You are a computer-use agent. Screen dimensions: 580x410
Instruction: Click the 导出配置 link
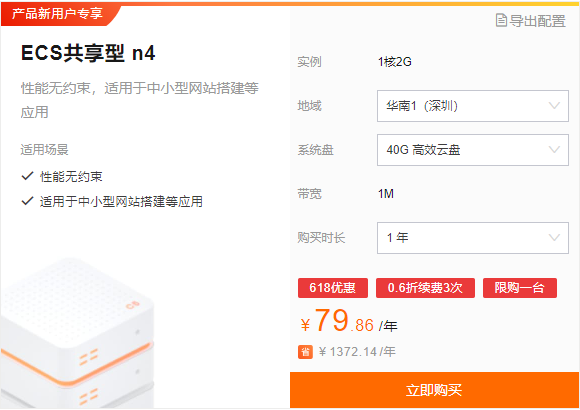pos(531,21)
